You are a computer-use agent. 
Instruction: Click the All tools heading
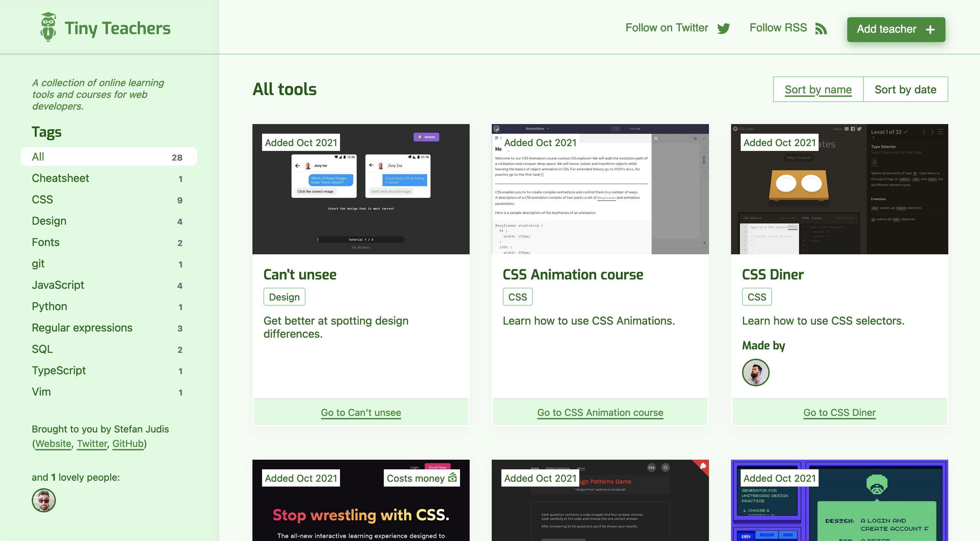point(284,89)
